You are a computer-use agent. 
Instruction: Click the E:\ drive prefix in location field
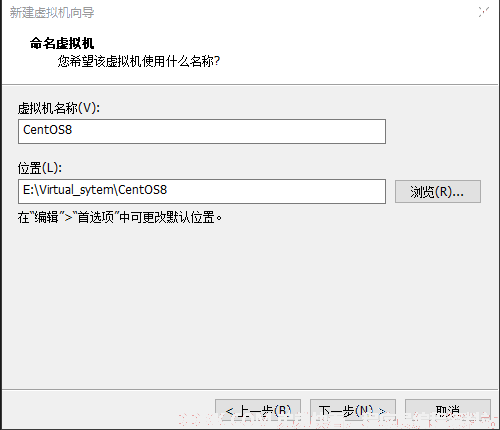pyautogui.click(x=31, y=190)
